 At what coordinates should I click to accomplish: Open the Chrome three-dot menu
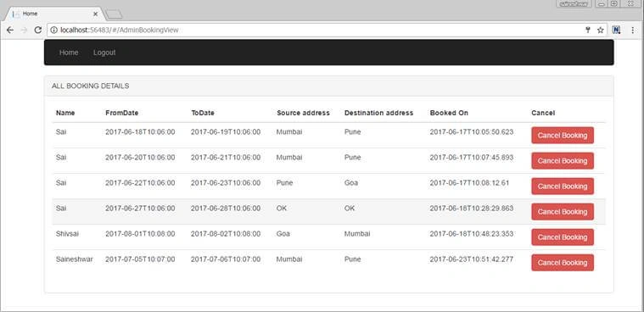point(632,30)
